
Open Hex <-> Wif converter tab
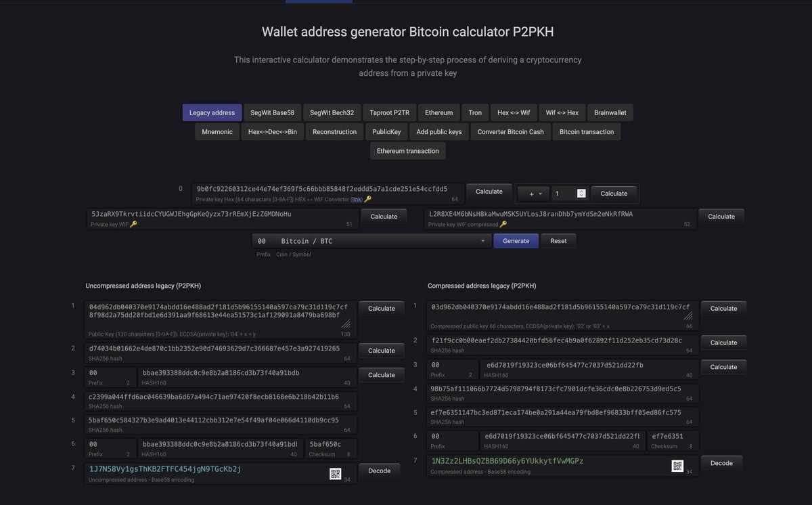tap(514, 113)
